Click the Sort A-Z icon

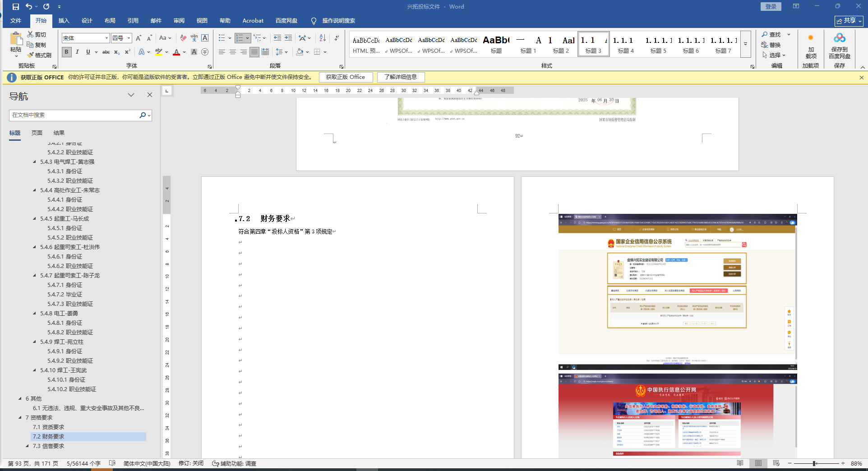click(323, 38)
